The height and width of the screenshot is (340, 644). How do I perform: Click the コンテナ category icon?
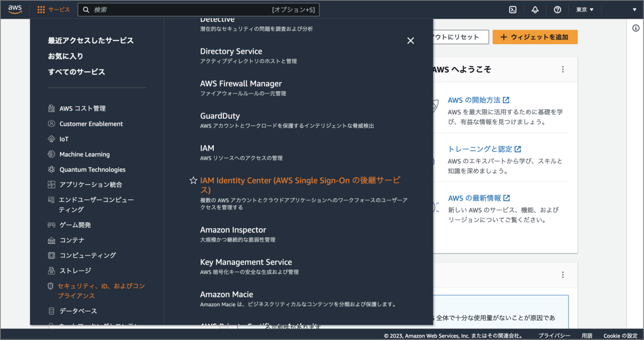(52, 240)
